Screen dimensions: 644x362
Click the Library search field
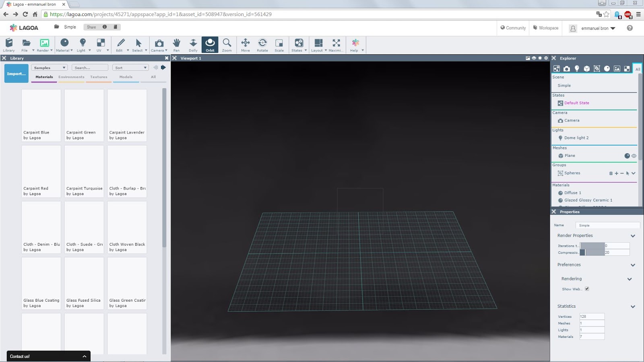(90, 68)
